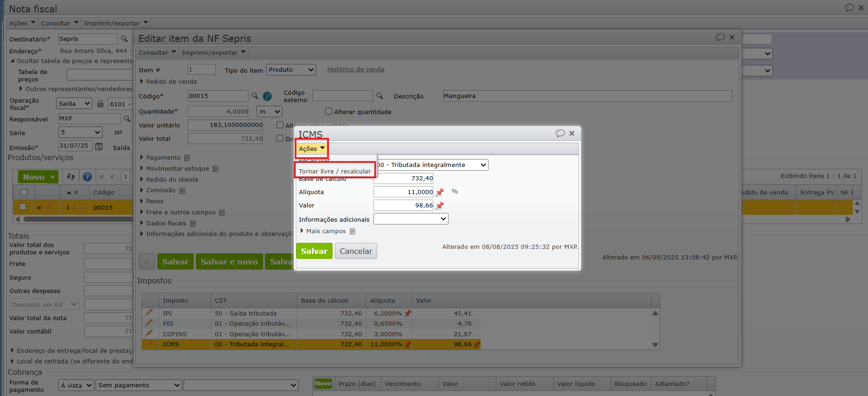Open the comment bubble icon in ICMS dialog
The width and height of the screenshot is (868, 396).
tap(560, 133)
